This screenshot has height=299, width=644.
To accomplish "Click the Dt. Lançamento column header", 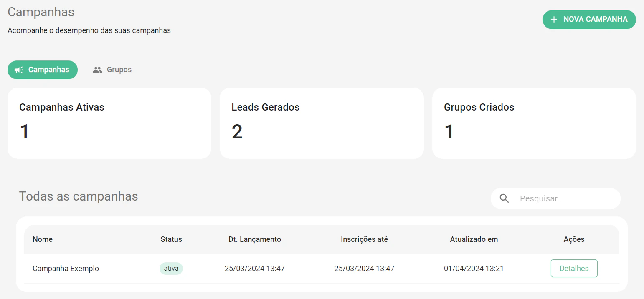I will click(x=255, y=239).
